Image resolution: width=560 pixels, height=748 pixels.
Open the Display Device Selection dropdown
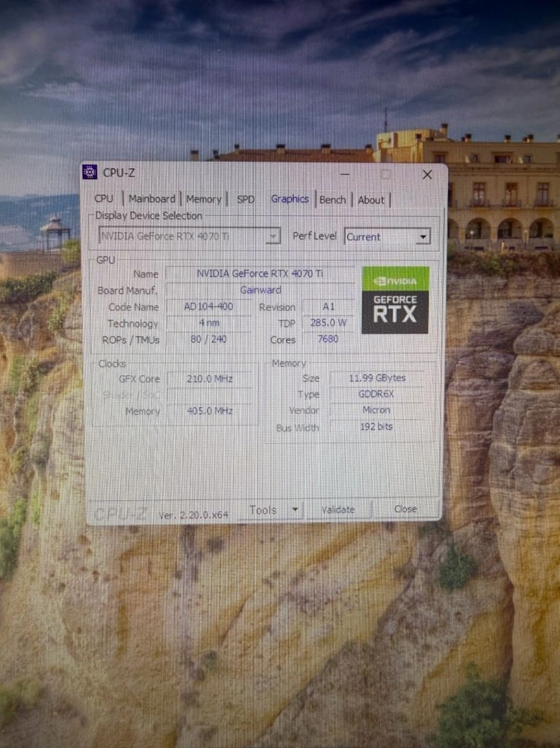[x=189, y=235]
